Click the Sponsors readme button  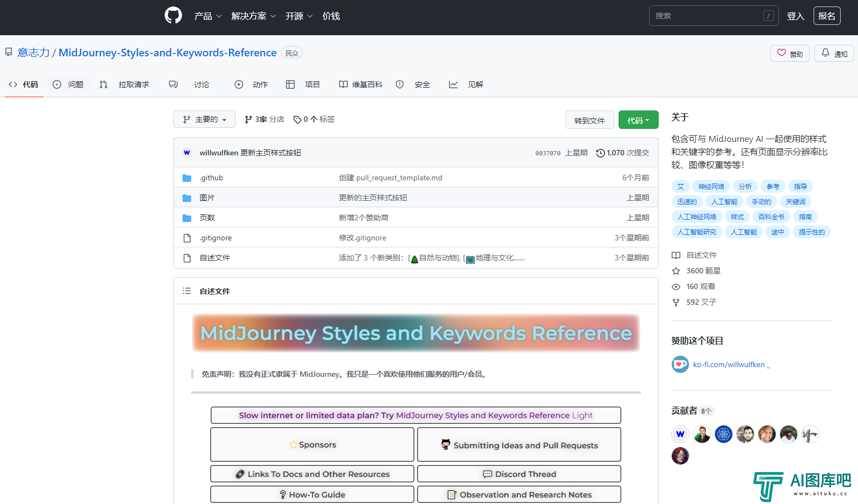[313, 444]
